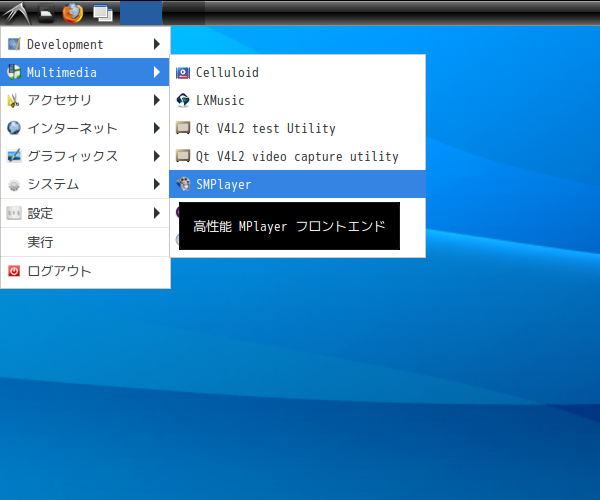This screenshot has width=600, height=500.
Task: Click the インターネット globe icon
Action: (14, 128)
